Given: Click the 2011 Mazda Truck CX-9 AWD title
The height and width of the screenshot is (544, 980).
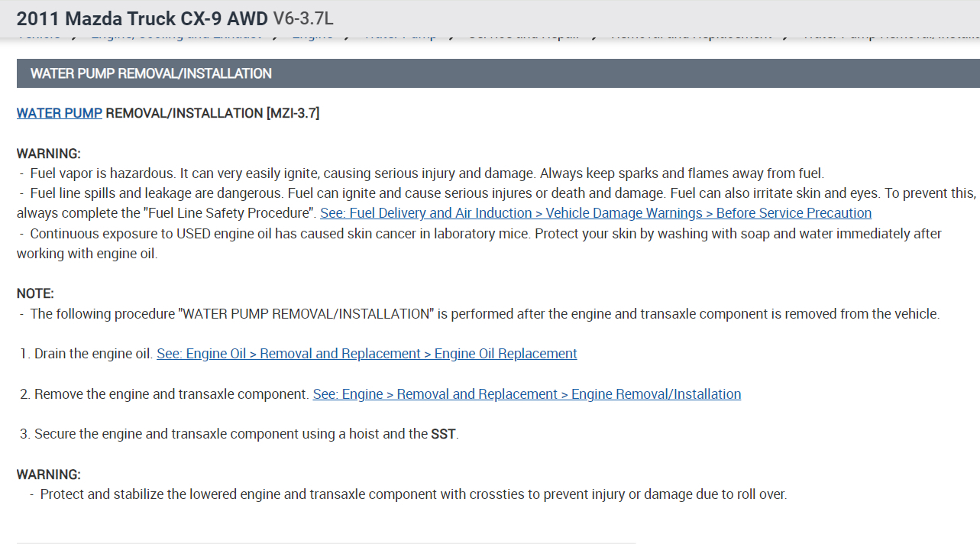Looking at the screenshot, I should coord(142,18).
